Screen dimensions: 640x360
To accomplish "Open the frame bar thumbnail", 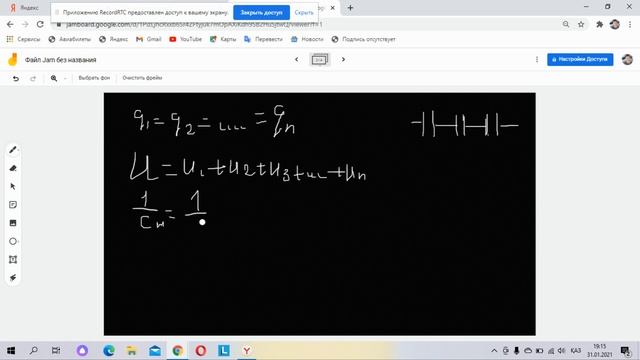I will point(319,60).
